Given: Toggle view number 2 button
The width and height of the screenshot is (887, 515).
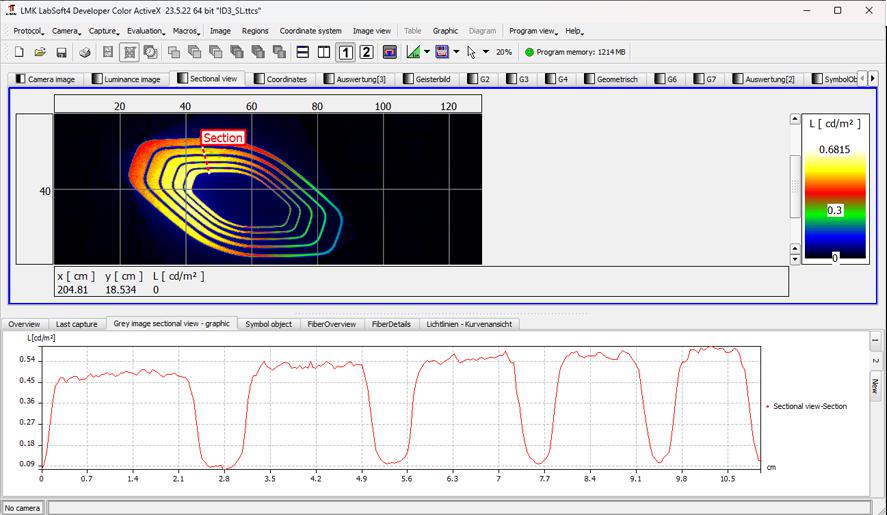Looking at the screenshot, I should coord(367,52).
